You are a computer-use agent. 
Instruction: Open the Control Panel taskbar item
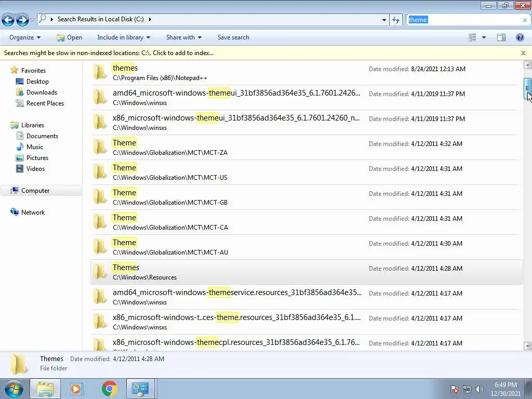click(140, 389)
